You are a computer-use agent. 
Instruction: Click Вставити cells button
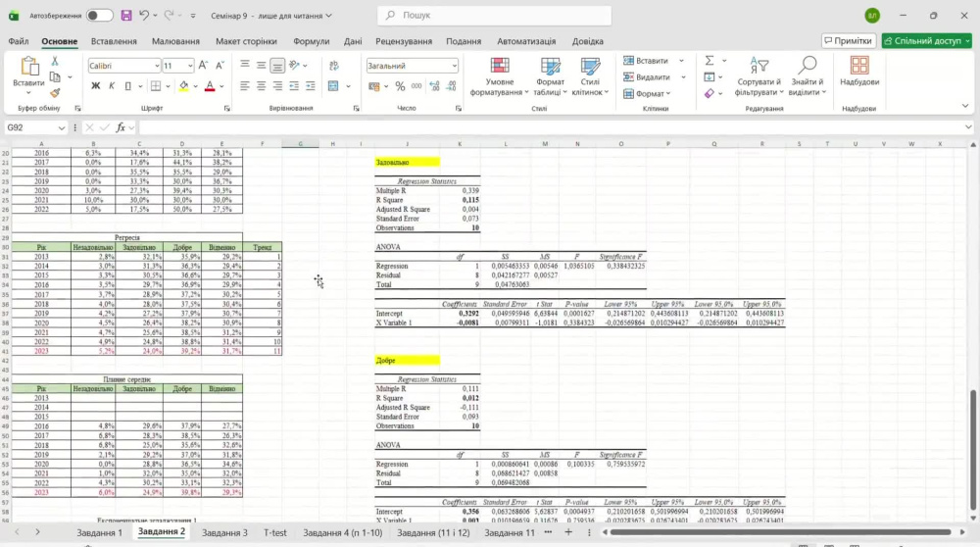646,61
